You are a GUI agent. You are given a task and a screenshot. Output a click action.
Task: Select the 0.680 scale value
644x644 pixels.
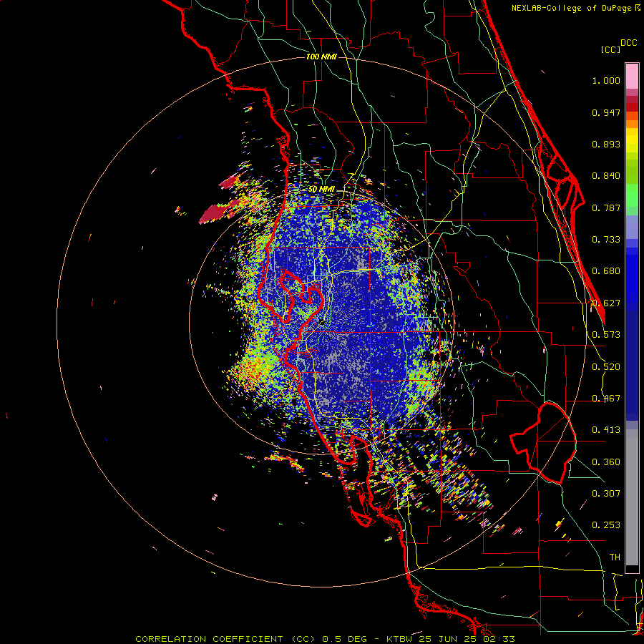(606, 271)
